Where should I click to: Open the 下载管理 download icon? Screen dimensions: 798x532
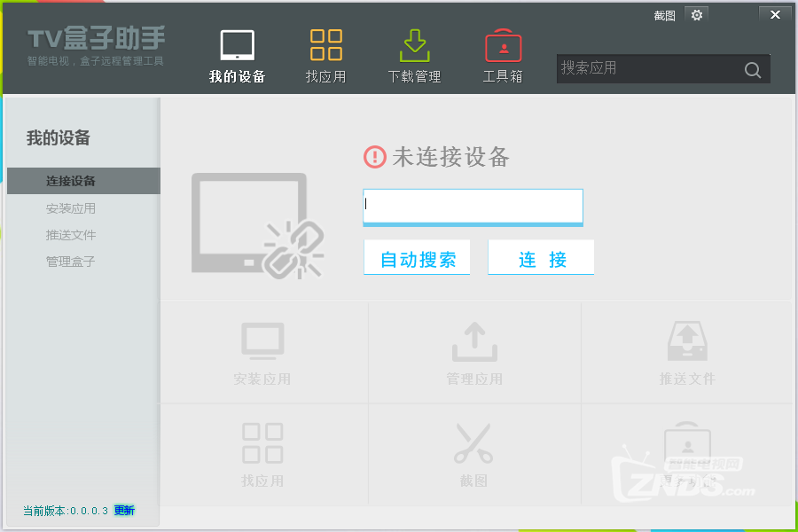point(414,45)
